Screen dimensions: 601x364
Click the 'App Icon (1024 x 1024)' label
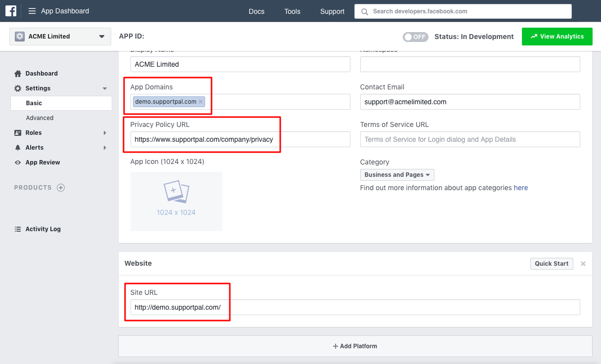(167, 162)
